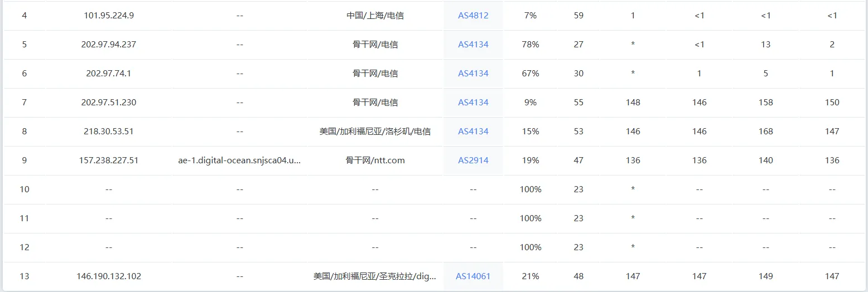Click location 美国/加利福尼亚/洛杉矶/电信
The image size is (868, 292).
(x=375, y=132)
